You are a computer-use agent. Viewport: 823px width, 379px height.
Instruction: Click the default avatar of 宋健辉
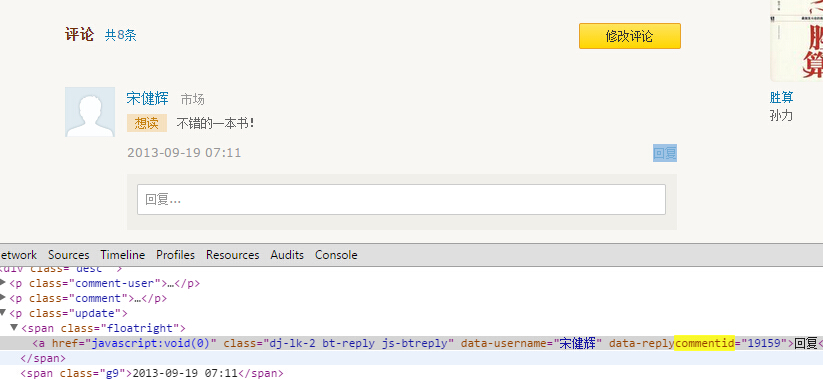click(x=90, y=112)
